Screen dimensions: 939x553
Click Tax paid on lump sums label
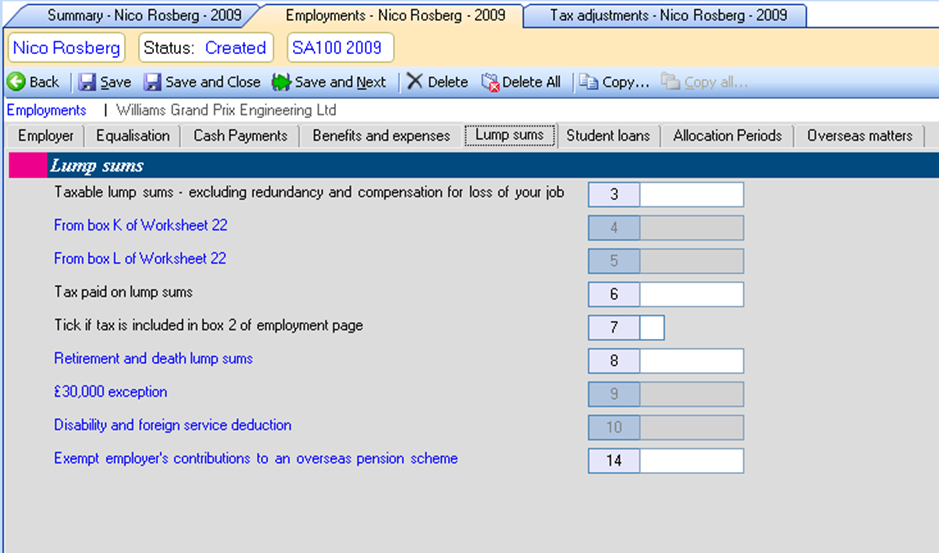(123, 292)
